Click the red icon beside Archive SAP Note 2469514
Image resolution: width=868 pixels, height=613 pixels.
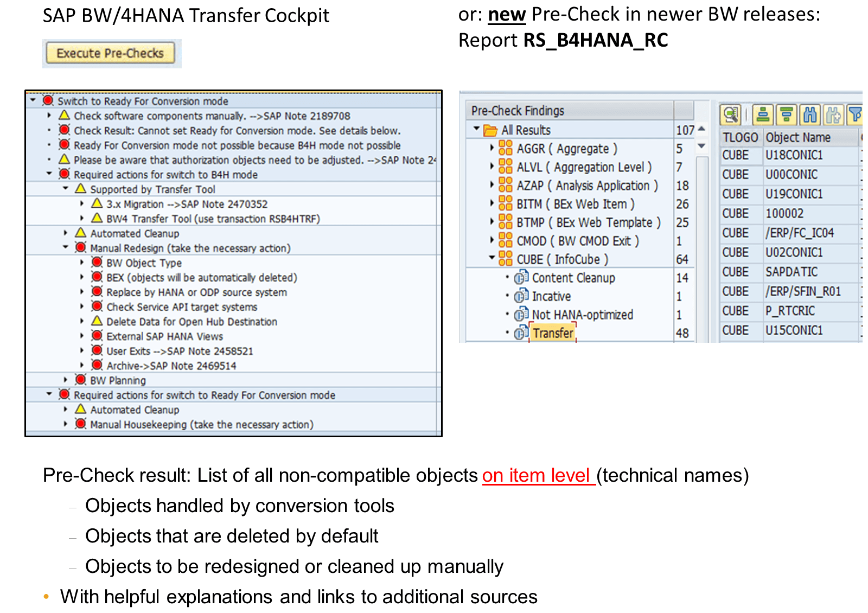point(97,365)
